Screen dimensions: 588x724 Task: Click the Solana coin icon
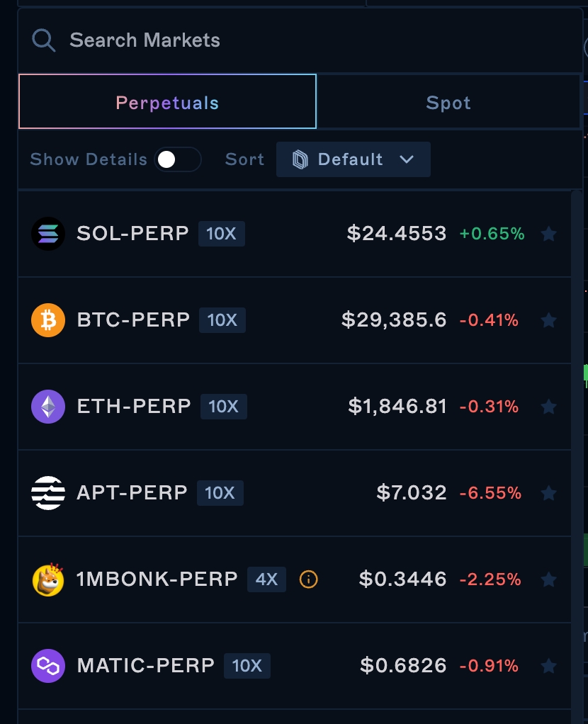point(48,234)
